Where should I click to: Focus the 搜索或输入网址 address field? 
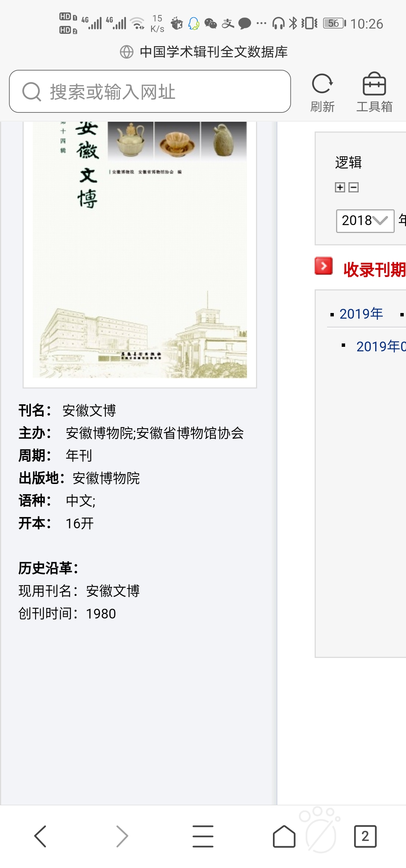(x=150, y=91)
